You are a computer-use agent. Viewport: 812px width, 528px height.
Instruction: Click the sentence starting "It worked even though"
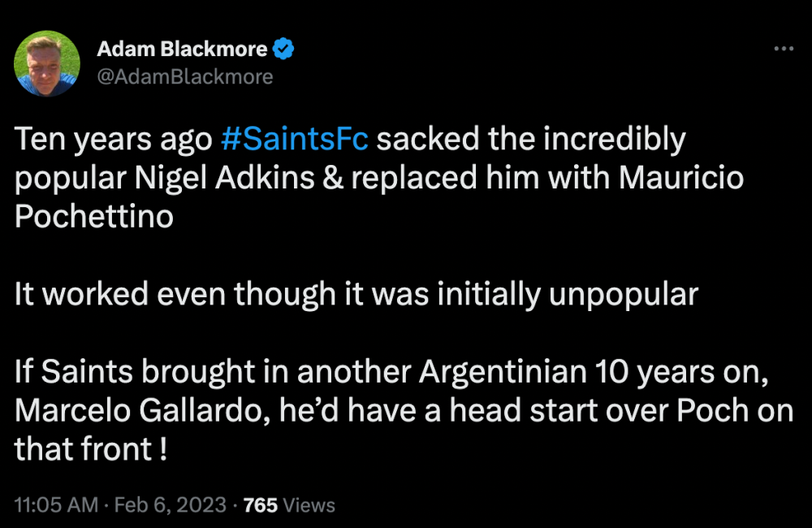pyautogui.click(x=356, y=295)
